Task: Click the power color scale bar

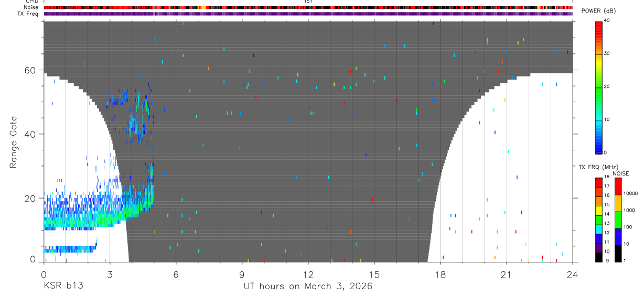Action: (599, 87)
